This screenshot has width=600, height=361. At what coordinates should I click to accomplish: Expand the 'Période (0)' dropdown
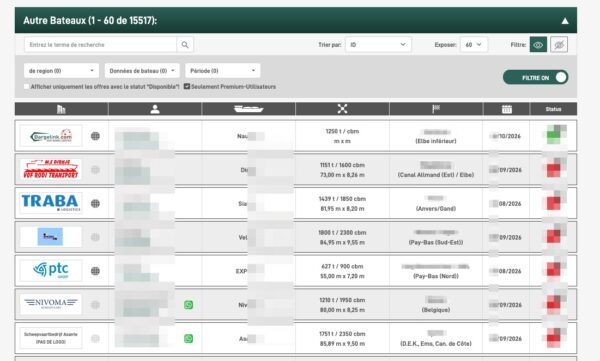coord(223,71)
